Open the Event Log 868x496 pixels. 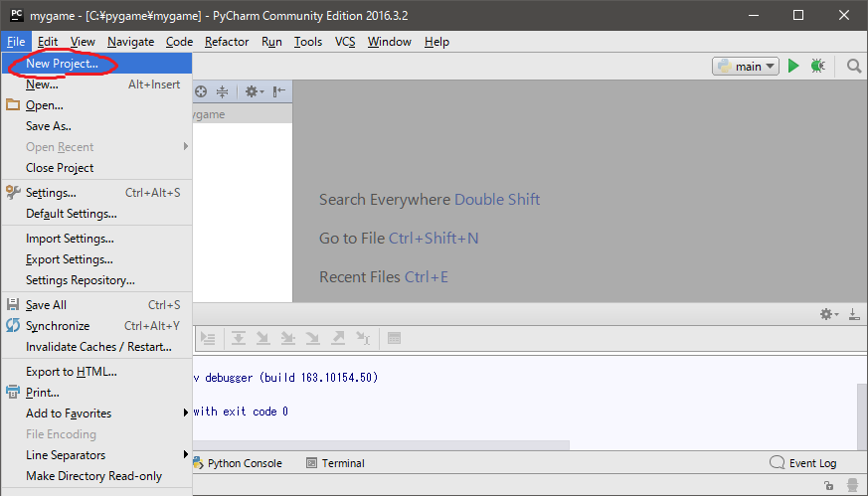803,463
